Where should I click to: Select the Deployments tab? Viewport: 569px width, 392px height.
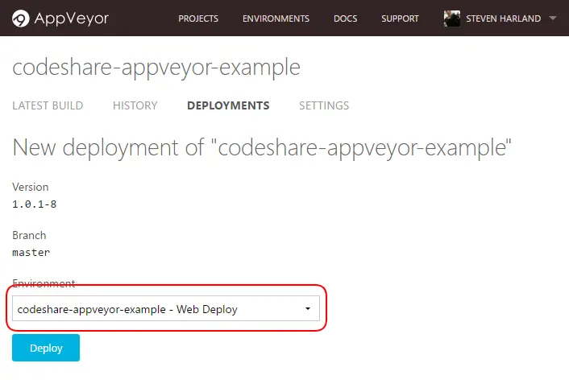point(228,105)
